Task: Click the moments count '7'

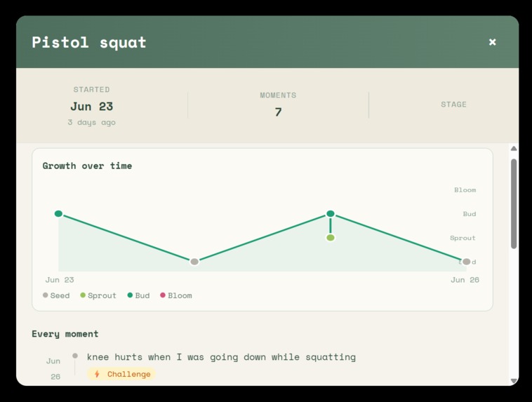Action: pos(278,112)
